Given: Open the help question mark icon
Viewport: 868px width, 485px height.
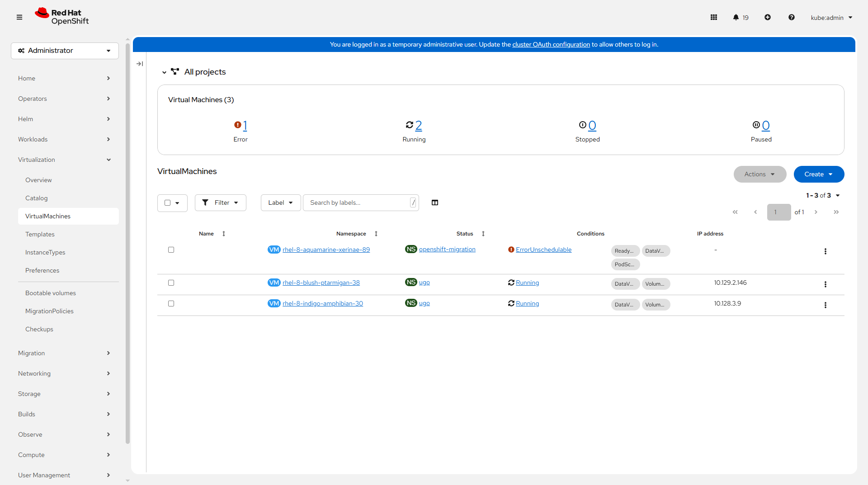Looking at the screenshot, I should (x=792, y=17).
